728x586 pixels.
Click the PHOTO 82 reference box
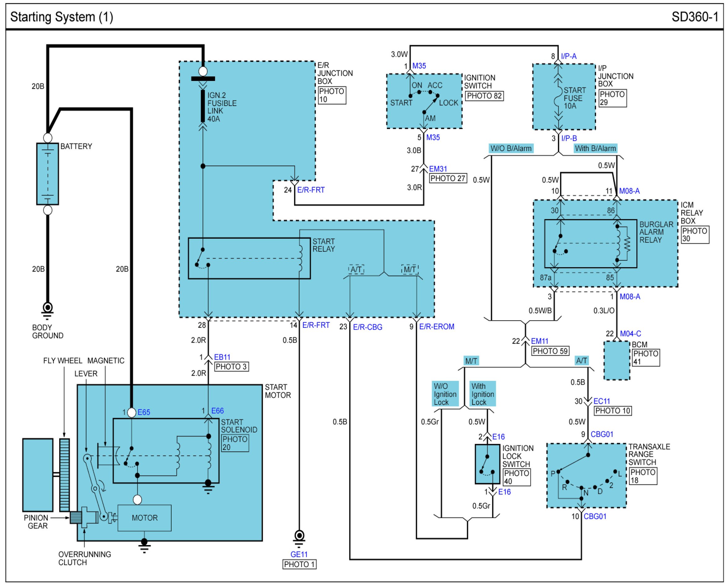(485, 96)
